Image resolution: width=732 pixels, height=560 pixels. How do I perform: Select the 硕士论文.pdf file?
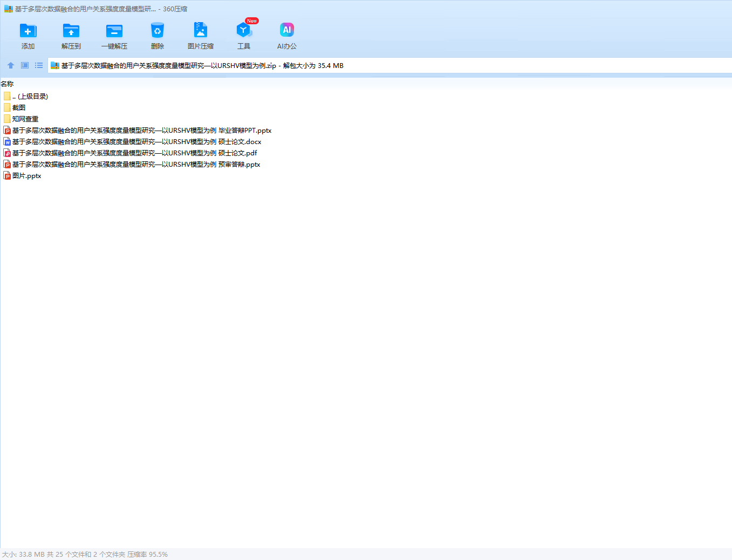(x=134, y=153)
